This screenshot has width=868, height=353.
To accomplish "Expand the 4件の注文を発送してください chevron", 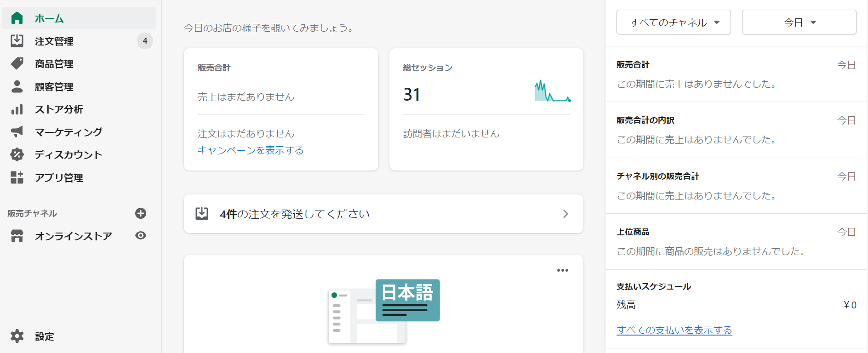I will click(565, 214).
